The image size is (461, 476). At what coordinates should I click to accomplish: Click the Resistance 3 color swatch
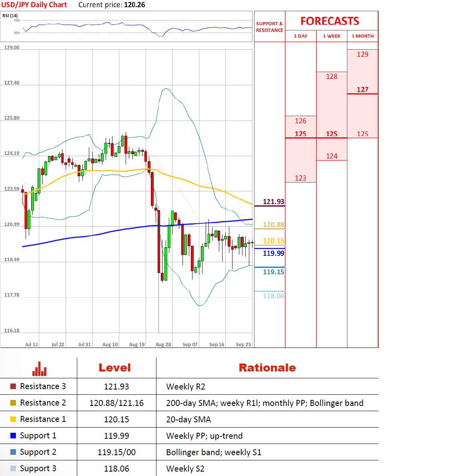coord(13,386)
